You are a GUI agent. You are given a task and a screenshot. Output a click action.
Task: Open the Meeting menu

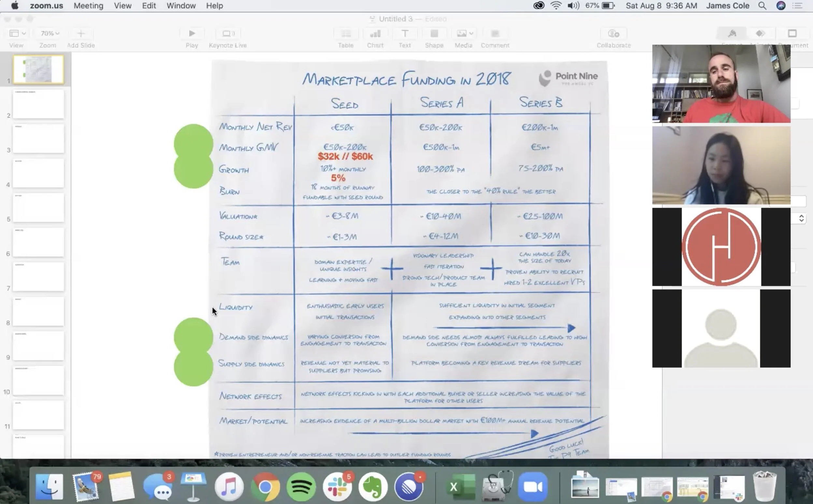(88, 6)
